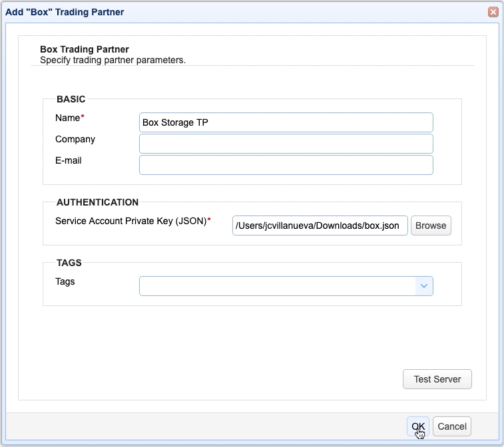Screen dimensions: 504x447
Task: Click into the E-mail input field
Action: [x=286, y=165]
